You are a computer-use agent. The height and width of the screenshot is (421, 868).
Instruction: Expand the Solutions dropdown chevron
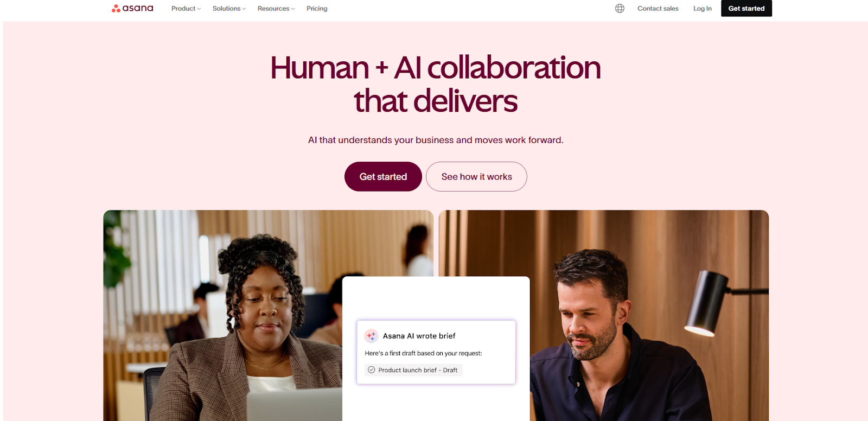[244, 9]
